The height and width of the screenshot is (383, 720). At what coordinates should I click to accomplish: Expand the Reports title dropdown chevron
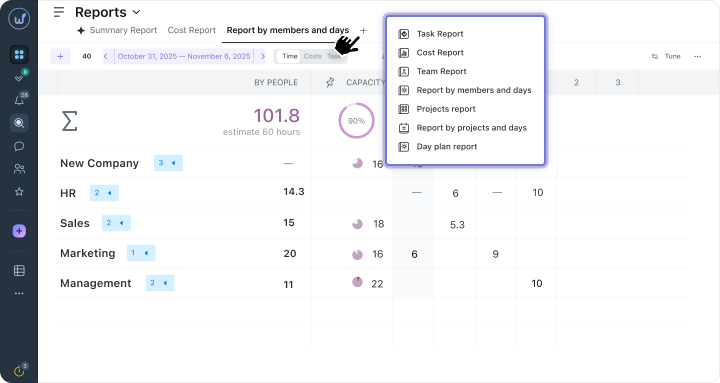(136, 12)
